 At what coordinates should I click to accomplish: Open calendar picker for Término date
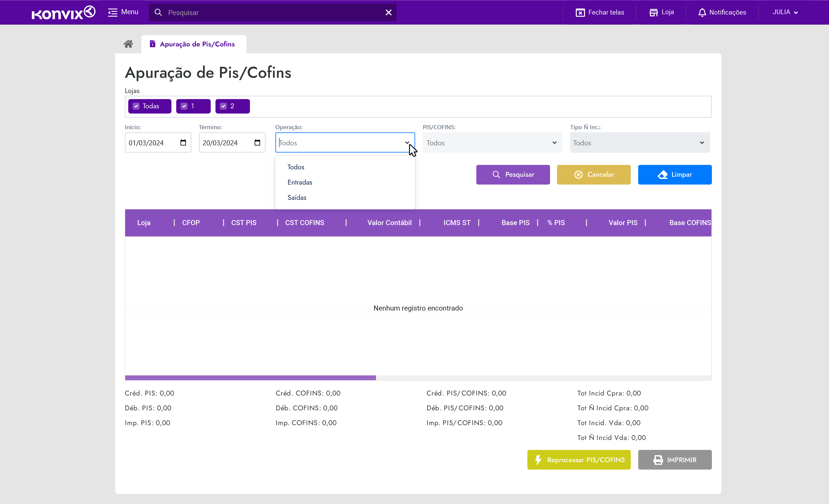click(x=257, y=143)
